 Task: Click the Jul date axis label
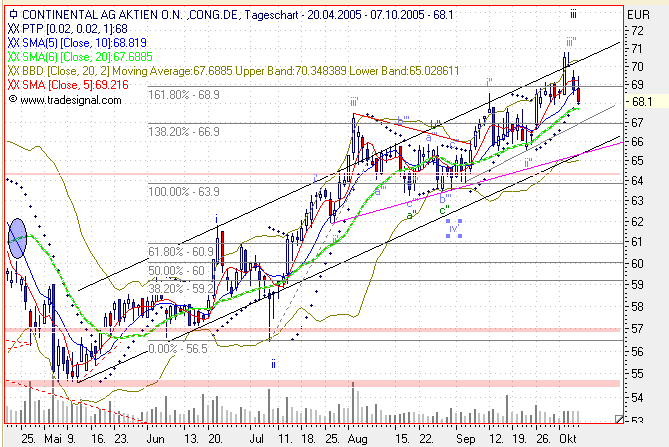click(256, 438)
